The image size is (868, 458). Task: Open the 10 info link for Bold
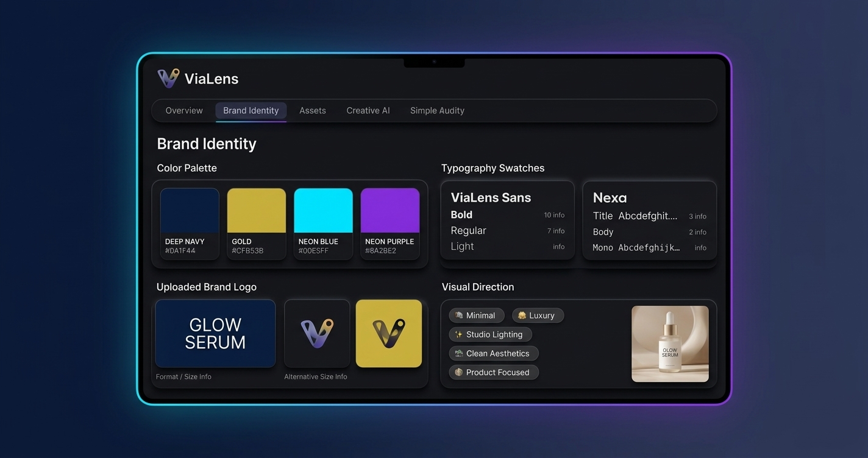[554, 215]
